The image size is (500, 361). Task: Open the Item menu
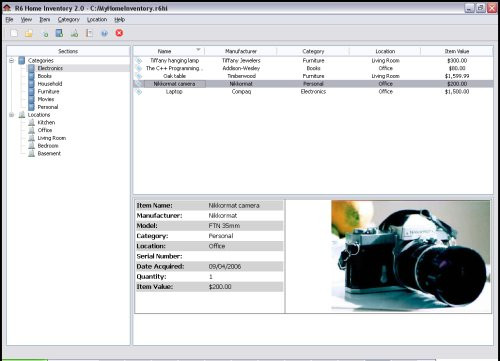click(x=45, y=20)
